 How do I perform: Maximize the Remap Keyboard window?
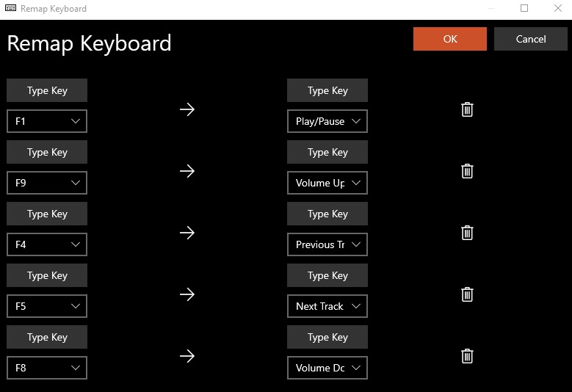pos(524,8)
